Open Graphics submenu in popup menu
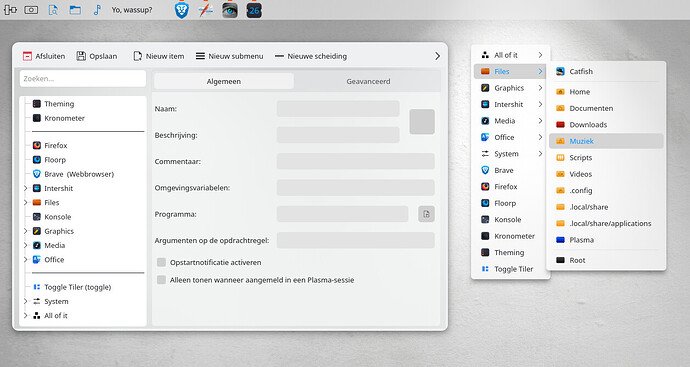 point(510,88)
